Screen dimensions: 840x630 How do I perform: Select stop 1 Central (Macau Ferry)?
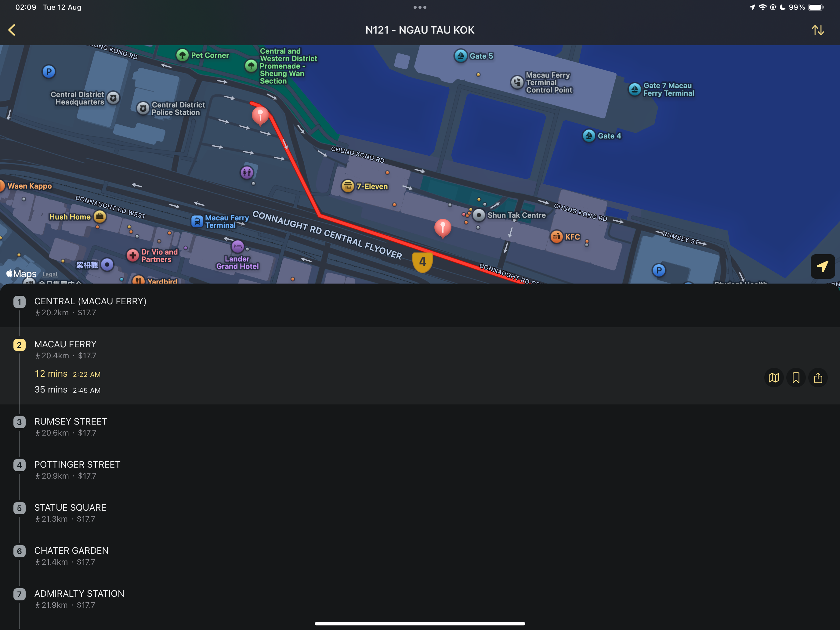tap(420, 306)
